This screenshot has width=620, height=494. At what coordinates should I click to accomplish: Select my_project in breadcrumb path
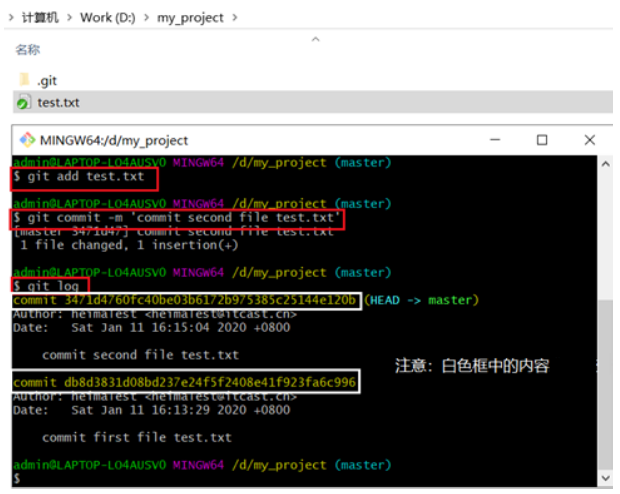tap(190, 18)
